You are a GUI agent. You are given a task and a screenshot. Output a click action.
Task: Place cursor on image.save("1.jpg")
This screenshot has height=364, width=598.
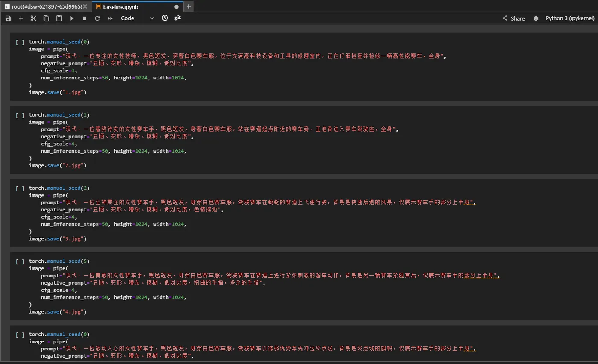[58, 92]
